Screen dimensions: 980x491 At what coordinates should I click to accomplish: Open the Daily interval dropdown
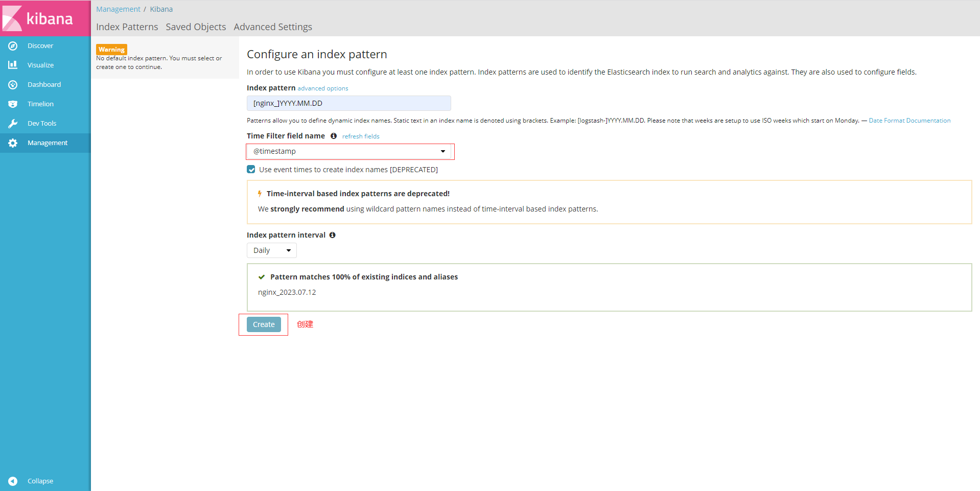[272, 250]
